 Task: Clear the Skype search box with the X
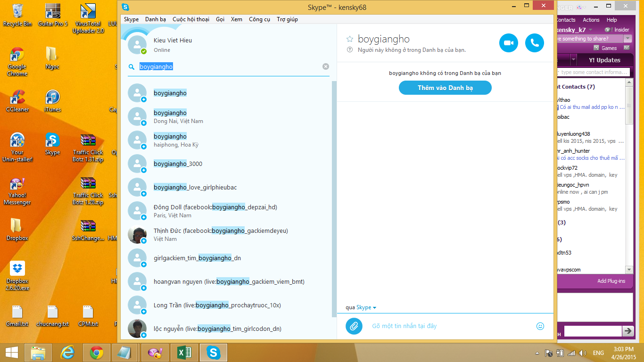[x=326, y=66]
